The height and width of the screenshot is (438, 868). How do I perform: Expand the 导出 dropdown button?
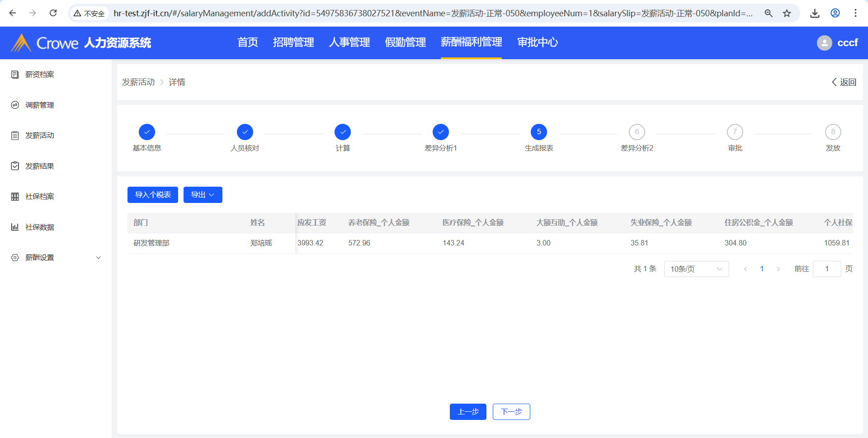[x=203, y=195]
